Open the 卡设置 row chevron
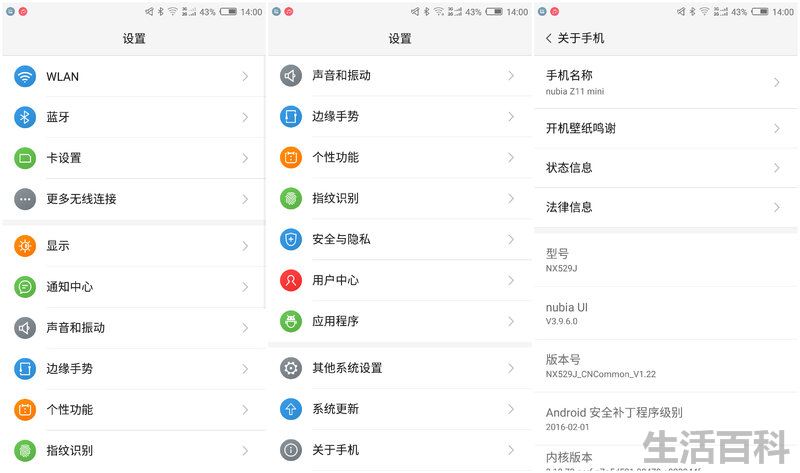The image size is (800, 473). click(245, 158)
